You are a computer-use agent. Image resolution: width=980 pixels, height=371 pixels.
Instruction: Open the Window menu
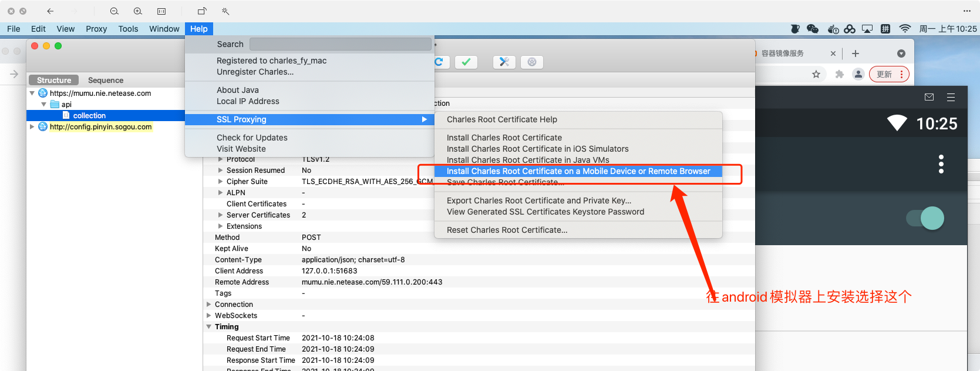[x=164, y=29]
